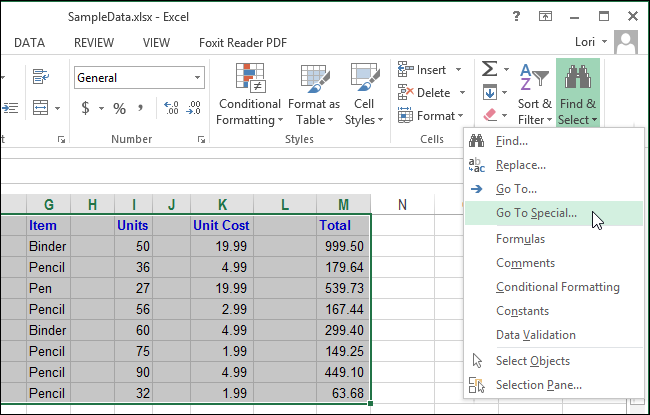The width and height of the screenshot is (650, 415).
Task: Apply the comma style number format
Action: [x=140, y=108]
